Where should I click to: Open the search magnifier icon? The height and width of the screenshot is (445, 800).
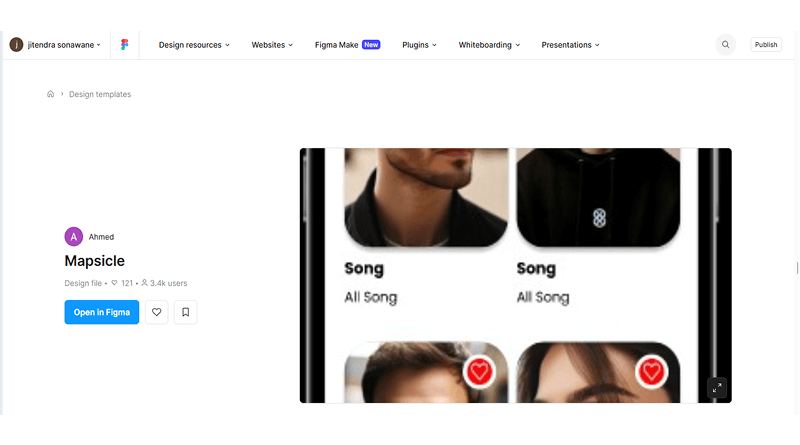(x=726, y=45)
